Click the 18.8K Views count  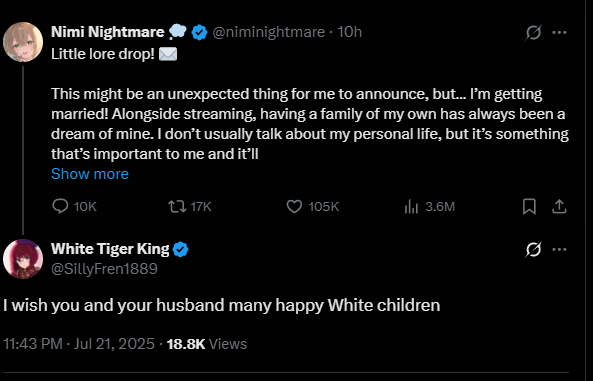[206, 344]
